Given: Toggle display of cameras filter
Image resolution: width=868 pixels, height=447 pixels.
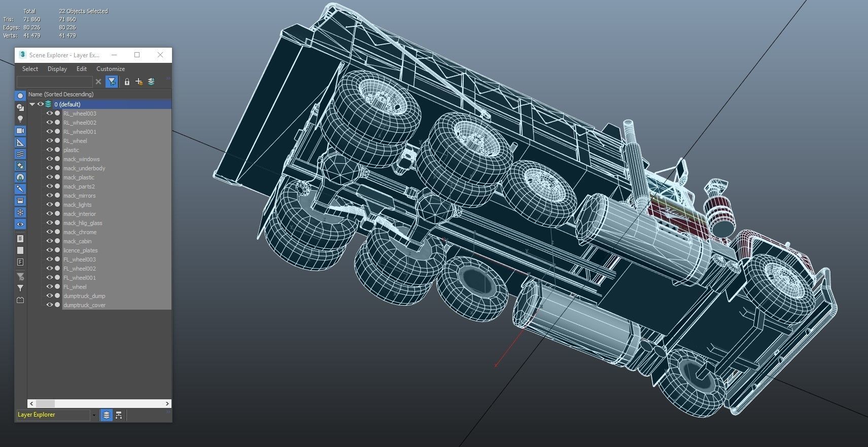Looking at the screenshot, I should (x=20, y=131).
